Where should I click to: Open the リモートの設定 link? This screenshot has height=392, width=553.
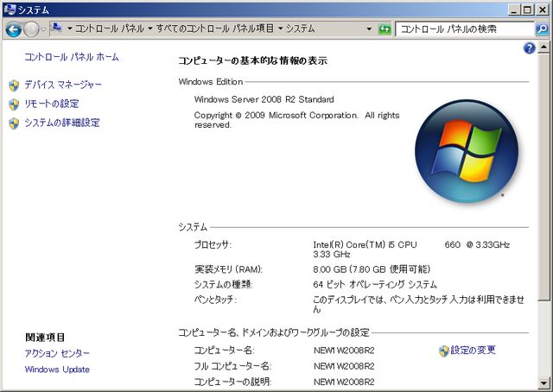tap(51, 104)
